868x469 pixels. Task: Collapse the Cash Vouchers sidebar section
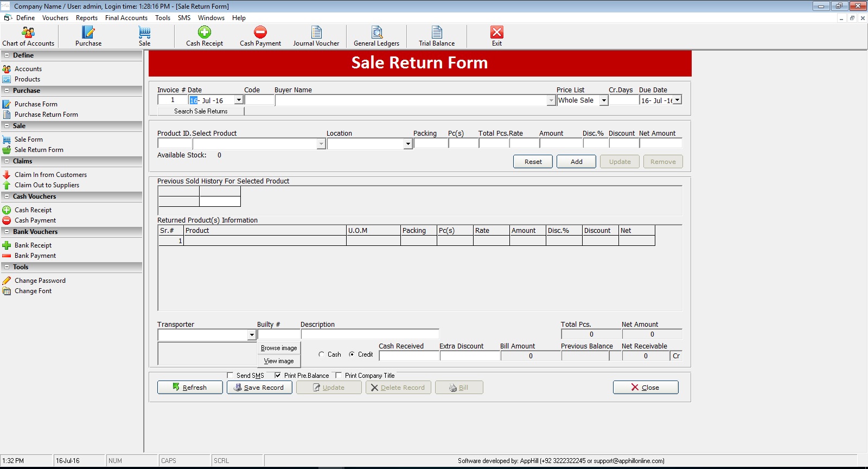7,197
